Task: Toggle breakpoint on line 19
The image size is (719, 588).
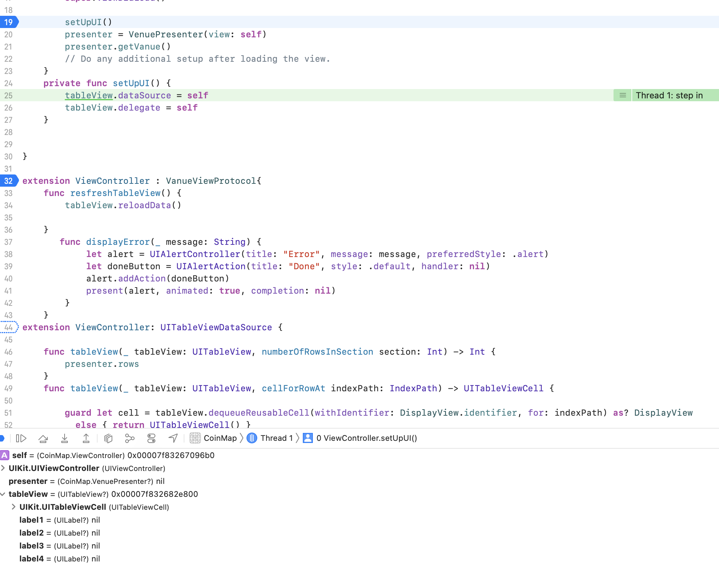Action: click(9, 22)
